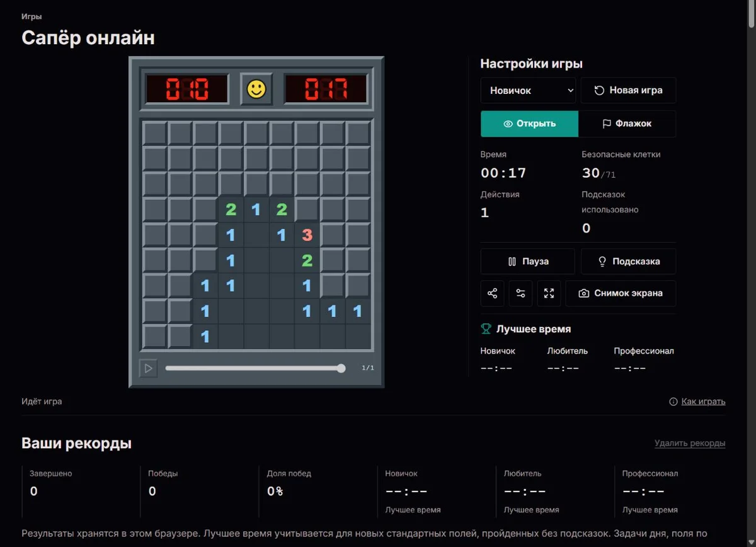Click the replay progress slider handle
This screenshot has width=756, height=547.
pyautogui.click(x=341, y=368)
